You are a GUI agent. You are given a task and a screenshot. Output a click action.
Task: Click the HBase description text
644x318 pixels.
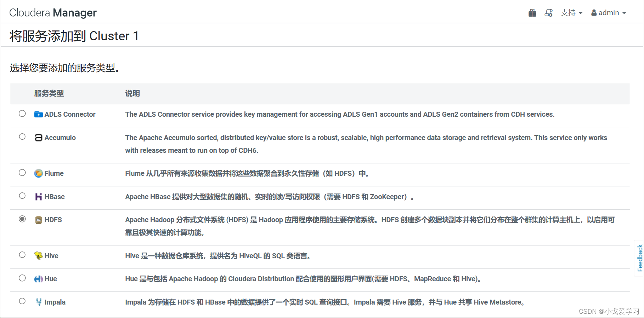(x=269, y=197)
